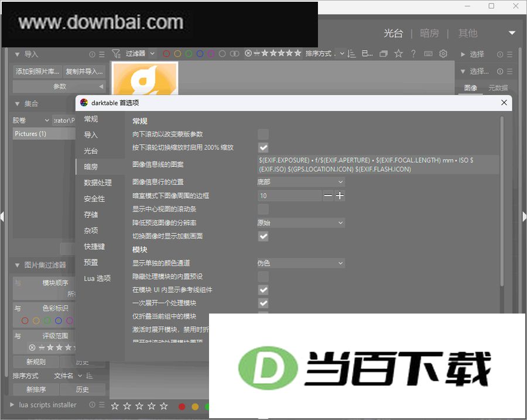Uncheck 切换图像时显示加载画面
Viewport: 527px width, 420px height.
(x=263, y=236)
